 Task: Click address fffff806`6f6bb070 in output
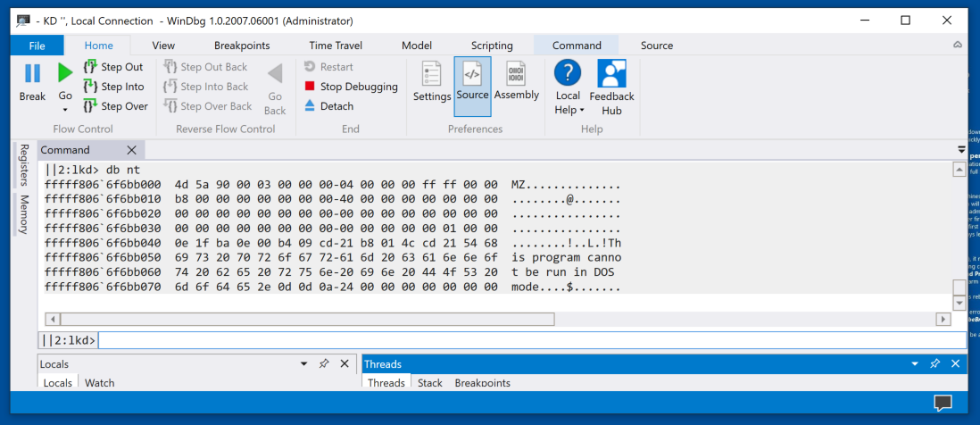[104, 287]
